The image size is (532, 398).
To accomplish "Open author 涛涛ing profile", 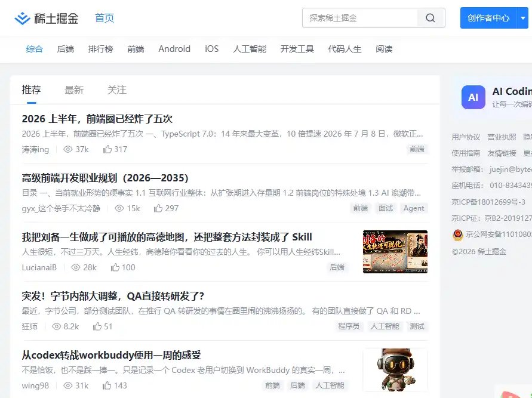I will 35,150.
